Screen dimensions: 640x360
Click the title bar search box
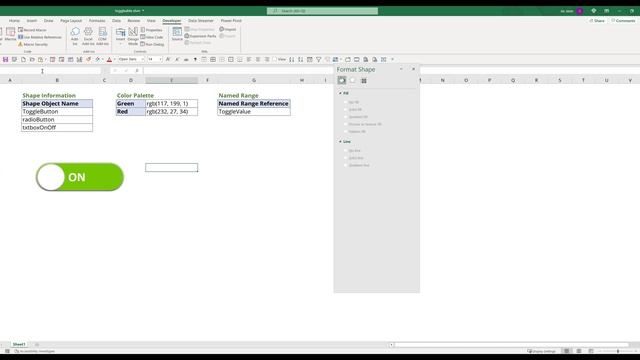point(322,11)
